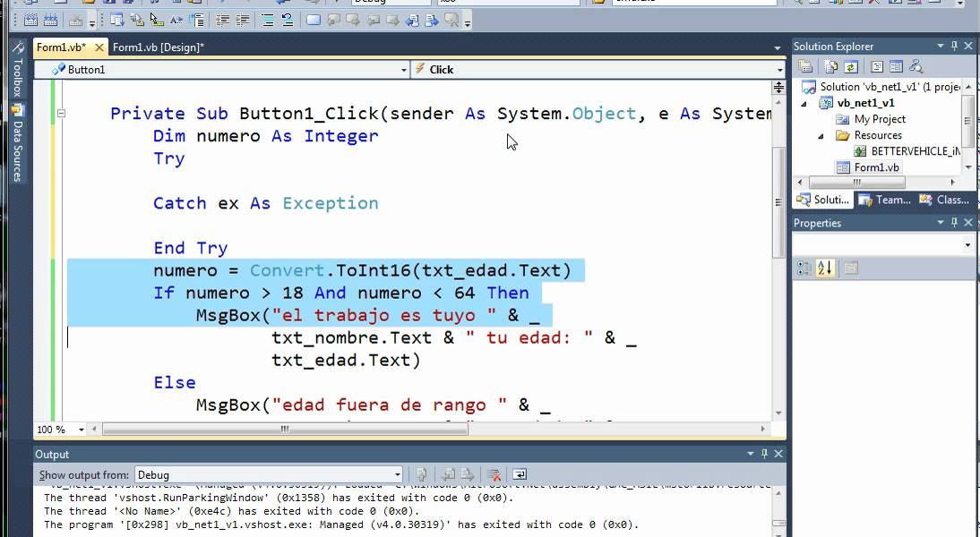Open active files list dropdown arrow
980x537 pixels.
(777, 48)
